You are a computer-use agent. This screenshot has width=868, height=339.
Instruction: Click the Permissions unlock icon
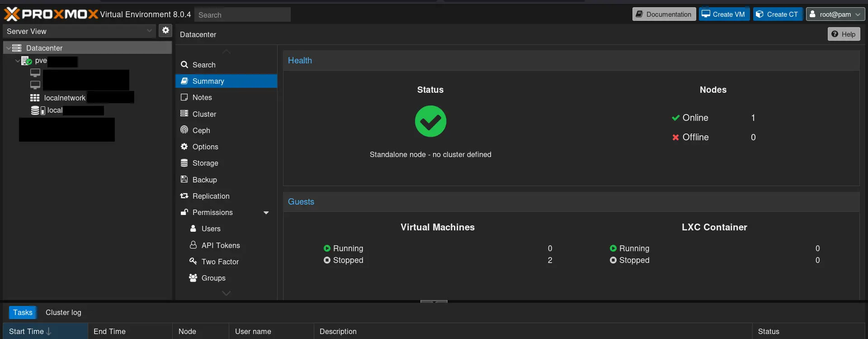[184, 212]
